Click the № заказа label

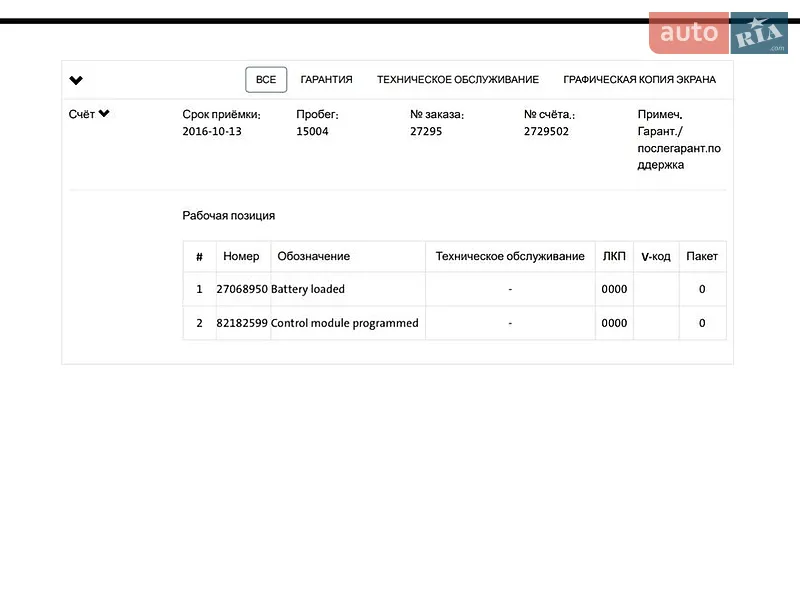(437, 114)
